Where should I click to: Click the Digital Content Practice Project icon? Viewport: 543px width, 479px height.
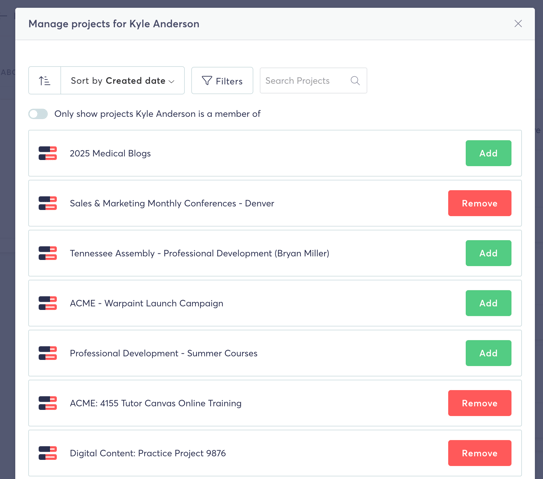[48, 453]
